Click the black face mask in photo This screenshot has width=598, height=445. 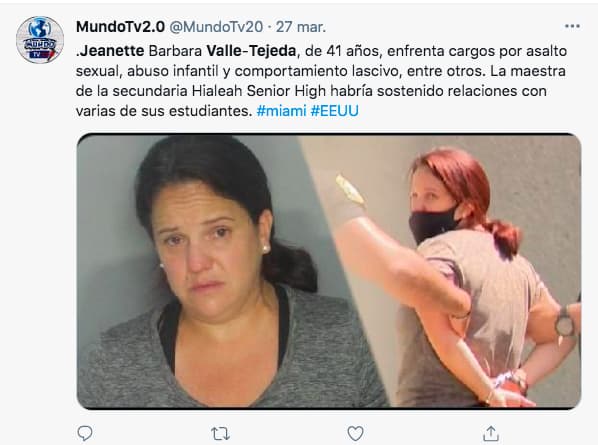[x=432, y=224]
